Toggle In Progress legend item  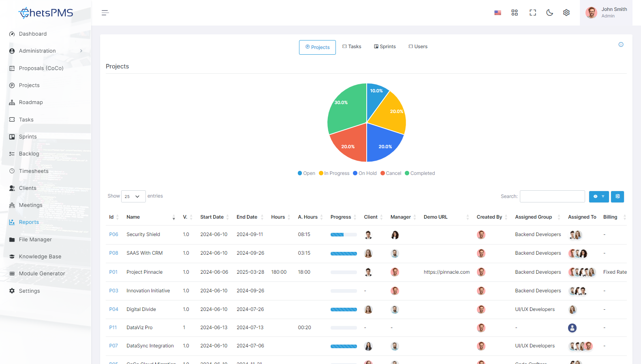(x=334, y=173)
